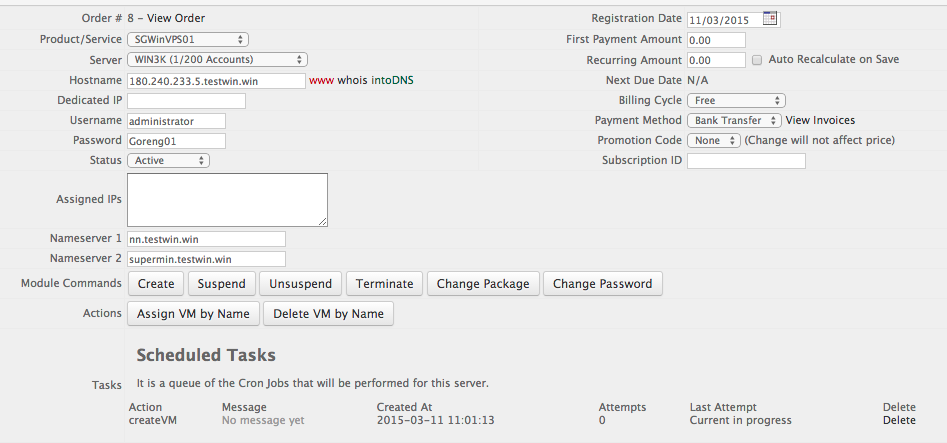Suspend the service with Suspend button
Screen dimensions: 947x443
(222, 283)
